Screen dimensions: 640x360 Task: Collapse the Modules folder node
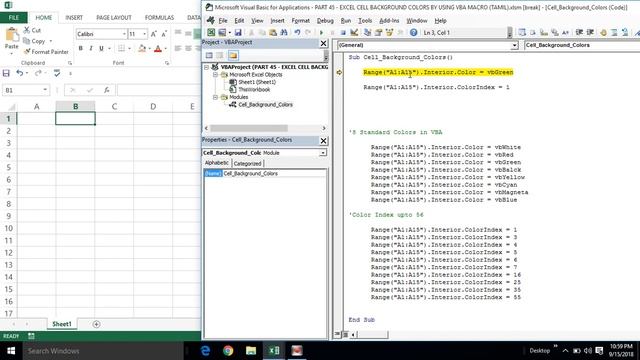tap(215, 97)
